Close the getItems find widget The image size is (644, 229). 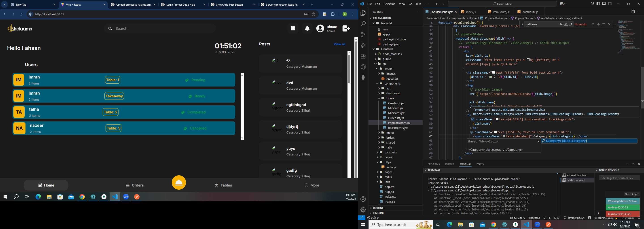click(610, 24)
